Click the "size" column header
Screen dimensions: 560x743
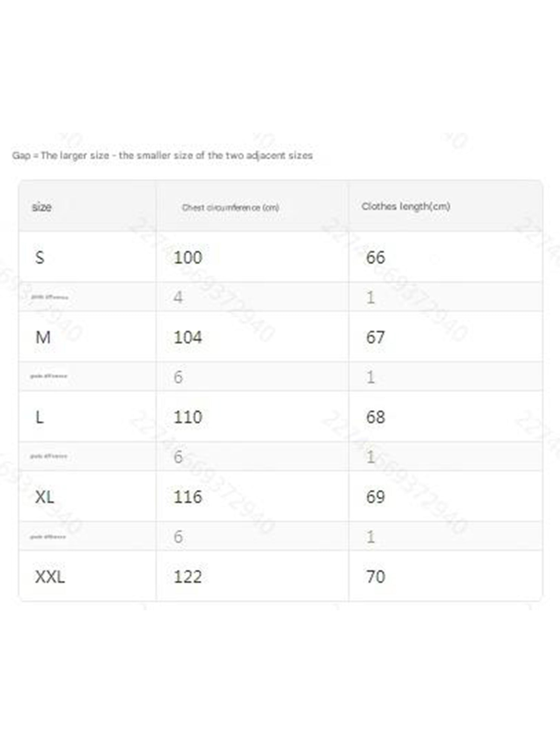(42, 207)
